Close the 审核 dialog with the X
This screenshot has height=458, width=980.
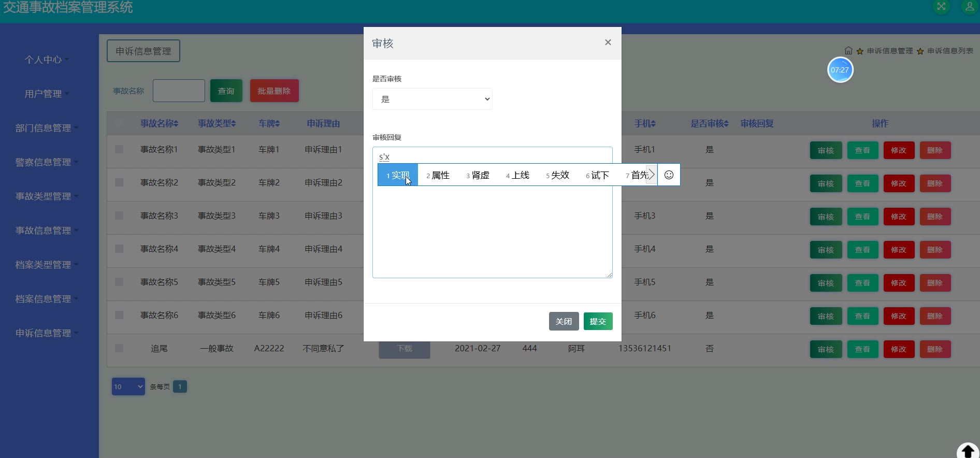(608, 42)
